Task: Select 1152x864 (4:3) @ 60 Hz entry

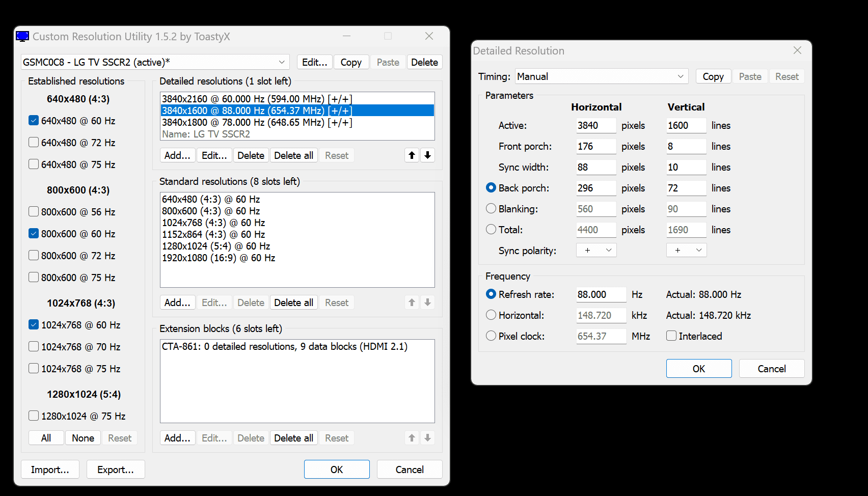Action: click(297, 234)
